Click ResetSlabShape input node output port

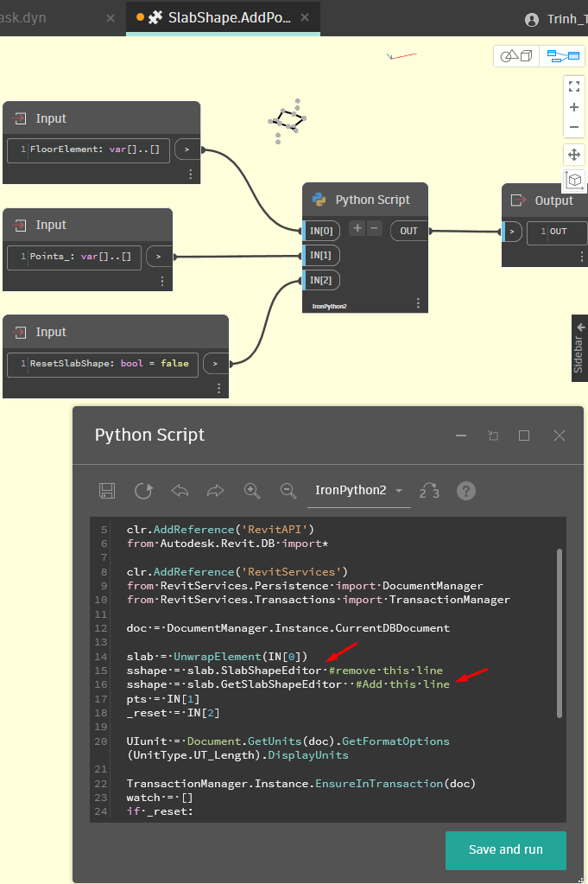pos(216,364)
